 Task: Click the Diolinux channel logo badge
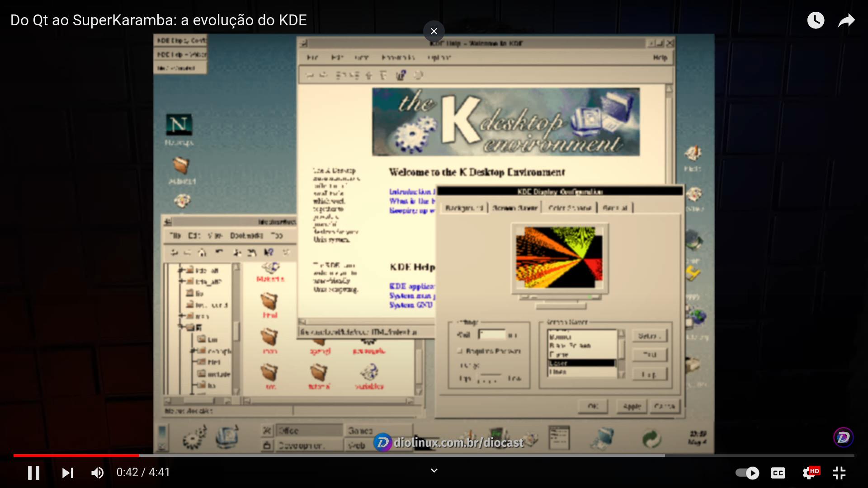click(843, 437)
